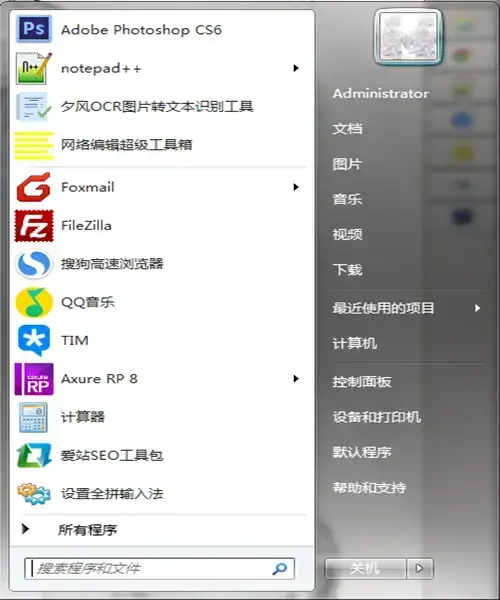The height and width of the screenshot is (600, 500).
Task: Click the QQ音乐 program name
Action: tap(88, 302)
